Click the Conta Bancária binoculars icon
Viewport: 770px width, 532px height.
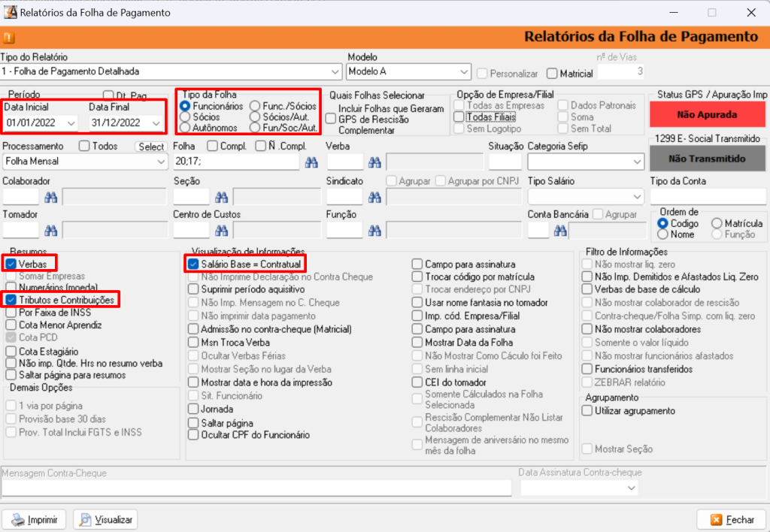pos(558,231)
